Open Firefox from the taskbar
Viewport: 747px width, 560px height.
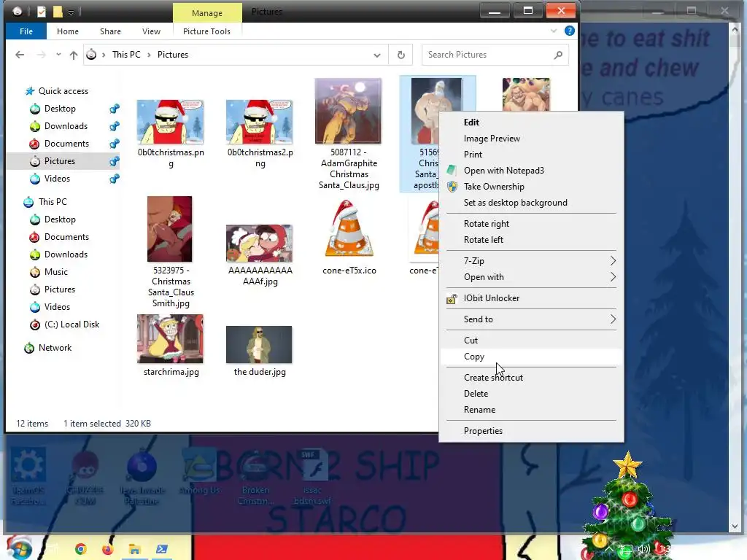pos(108,549)
